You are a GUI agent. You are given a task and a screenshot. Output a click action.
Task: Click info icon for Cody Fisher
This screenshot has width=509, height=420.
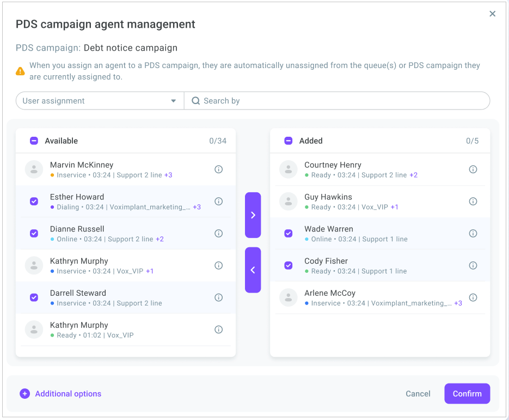pos(473,265)
